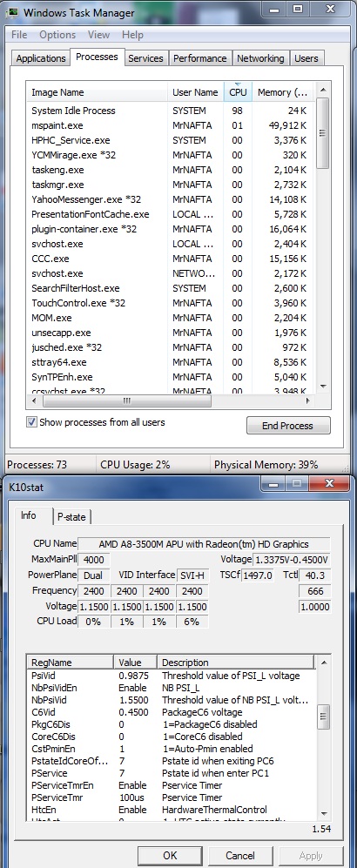Select the HtcEn register row
Screen dimensions: 357x868
click(x=171, y=810)
